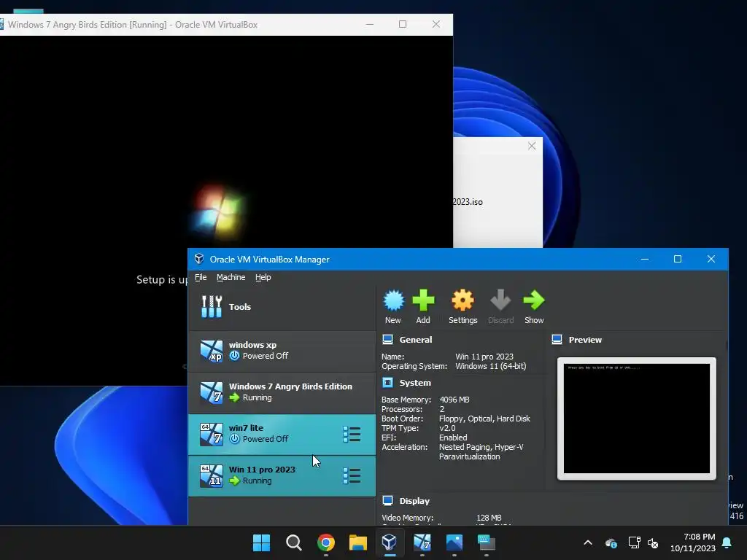
Task: Click the Boot Order value text
Action: 484,419
